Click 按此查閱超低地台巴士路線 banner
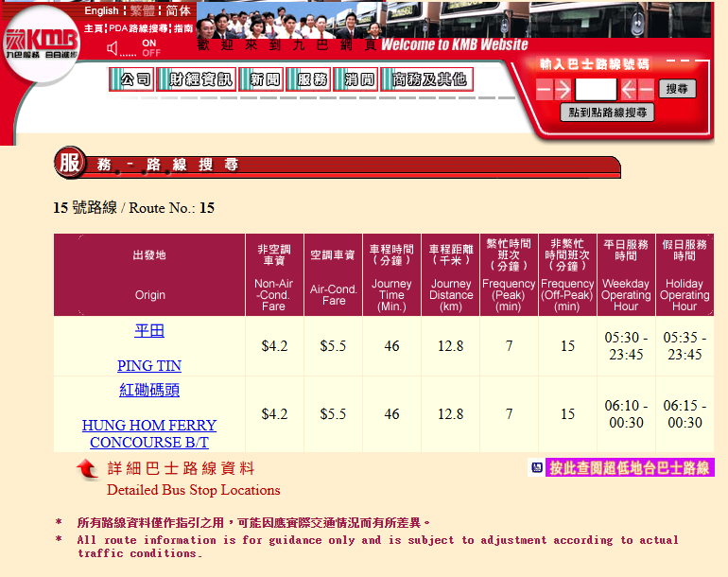Image resolution: width=728 pixels, height=577 pixels. point(630,467)
